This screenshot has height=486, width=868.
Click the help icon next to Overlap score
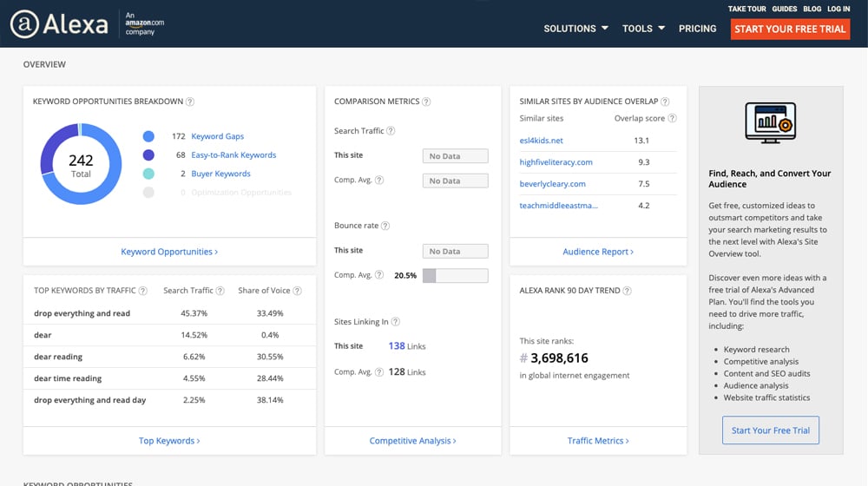click(x=672, y=118)
